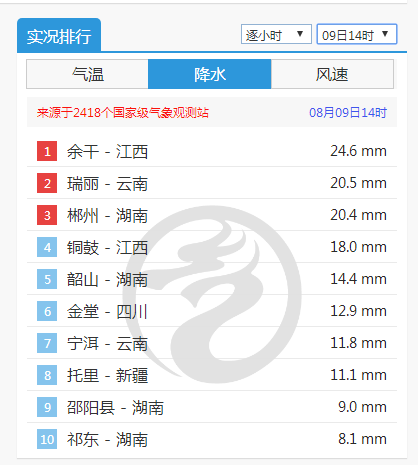Image resolution: width=418 pixels, height=465 pixels.
Task: Click rank 6 blue badge icon
Action: coord(47,311)
